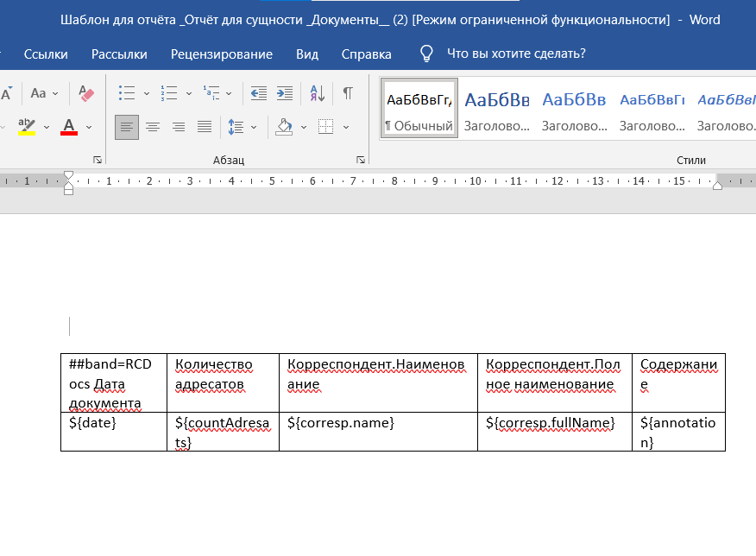The width and height of the screenshot is (756, 556).
Task: Center-align the paragraph text
Action: click(x=153, y=127)
